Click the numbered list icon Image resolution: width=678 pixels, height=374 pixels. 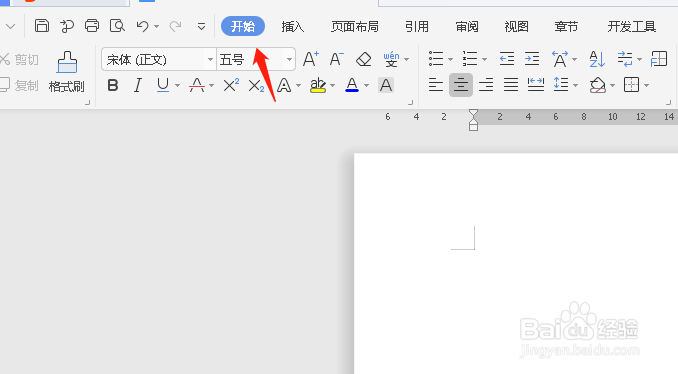click(x=470, y=59)
